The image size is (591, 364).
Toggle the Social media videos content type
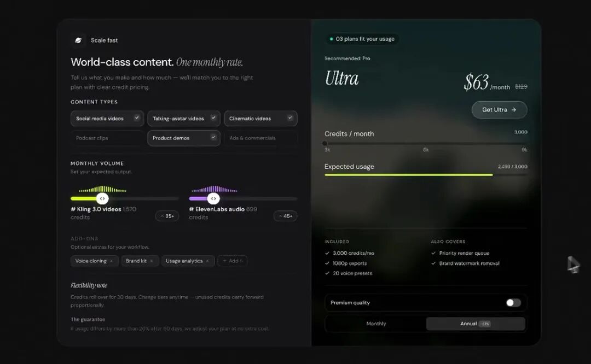[x=107, y=119]
